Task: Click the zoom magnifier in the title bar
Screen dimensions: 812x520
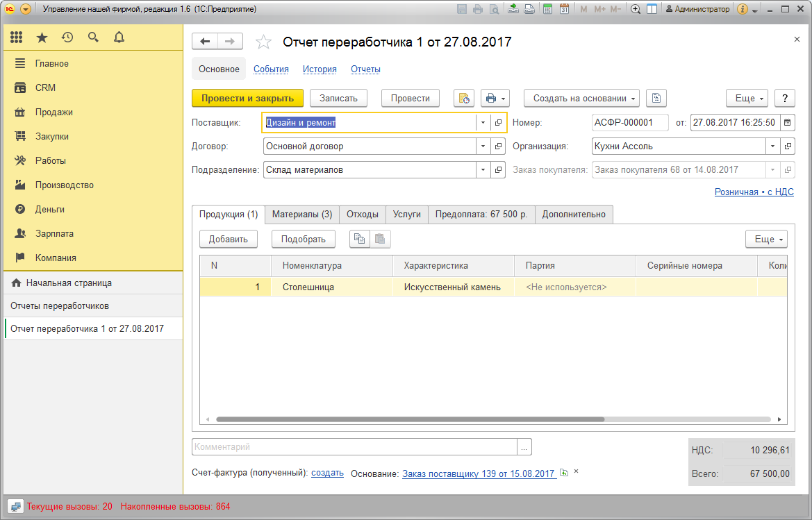Action: [x=636, y=9]
